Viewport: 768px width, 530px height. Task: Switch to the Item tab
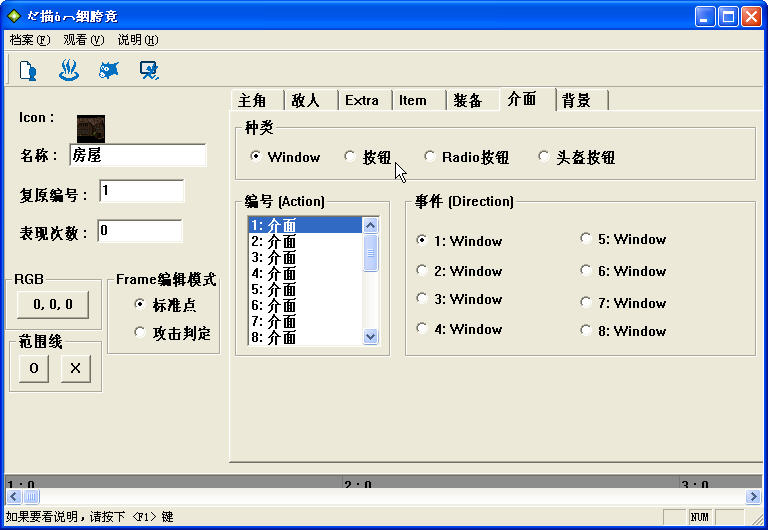pos(419,100)
